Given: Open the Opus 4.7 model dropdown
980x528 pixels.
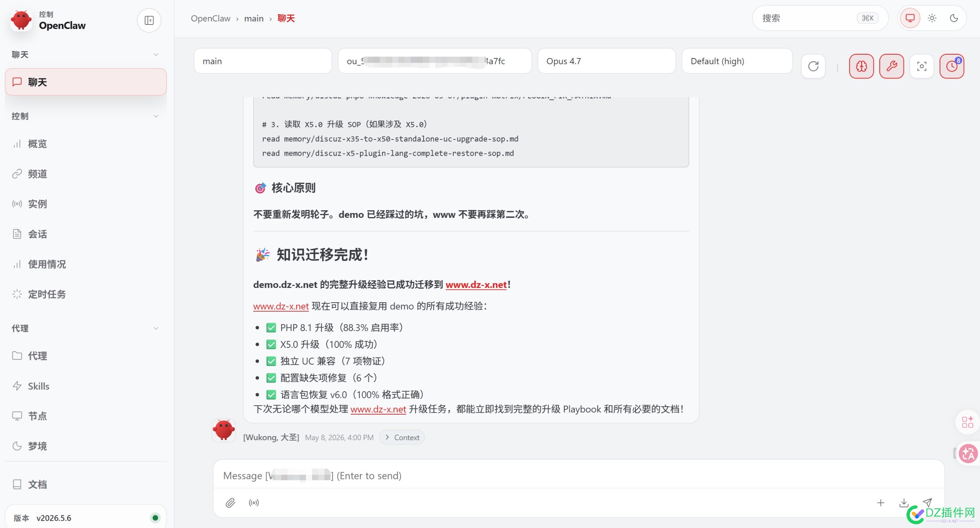Looking at the screenshot, I should [x=606, y=61].
